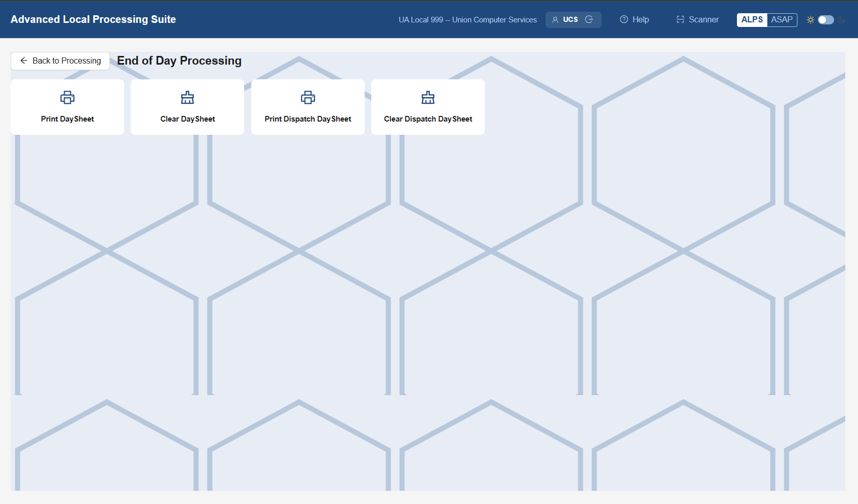The height and width of the screenshot is (504, 858).
Task: Click the sun icon for light theme
Action: pos(811,20)
